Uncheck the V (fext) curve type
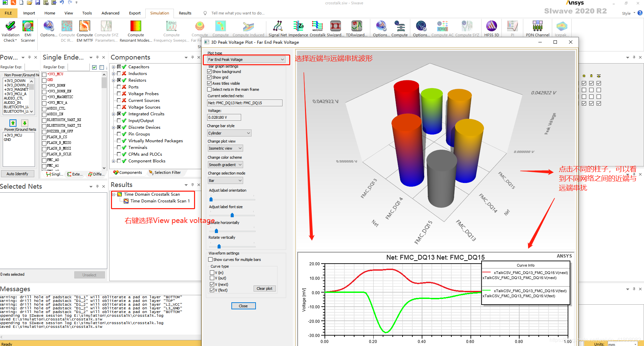The height and width of the screenshot is (346, 644). click(212, 290)
